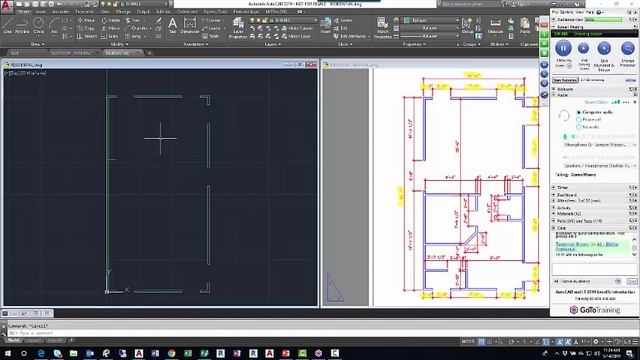Open the Home ribbon tab
This screenshot has height=360, width=640.
[23, 12]
